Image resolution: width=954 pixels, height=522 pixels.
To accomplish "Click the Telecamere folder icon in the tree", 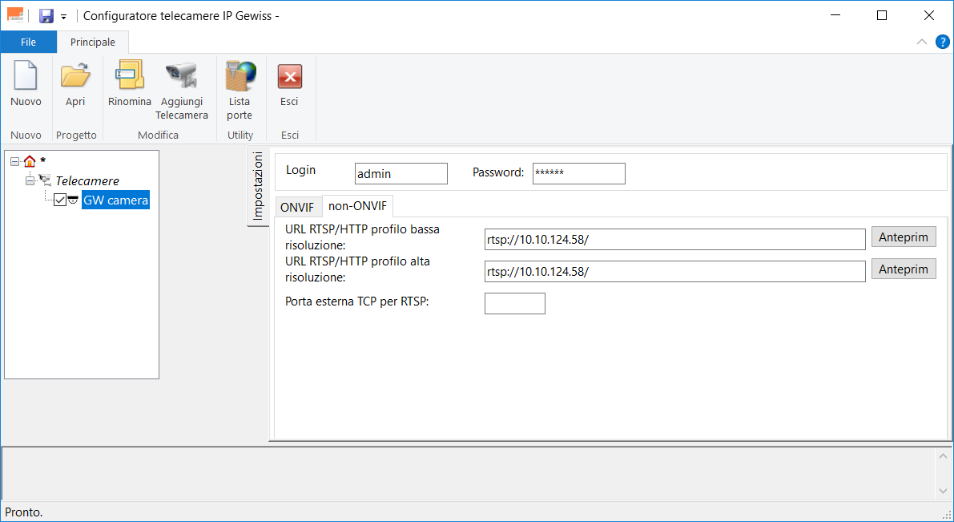I will [45, 180].
